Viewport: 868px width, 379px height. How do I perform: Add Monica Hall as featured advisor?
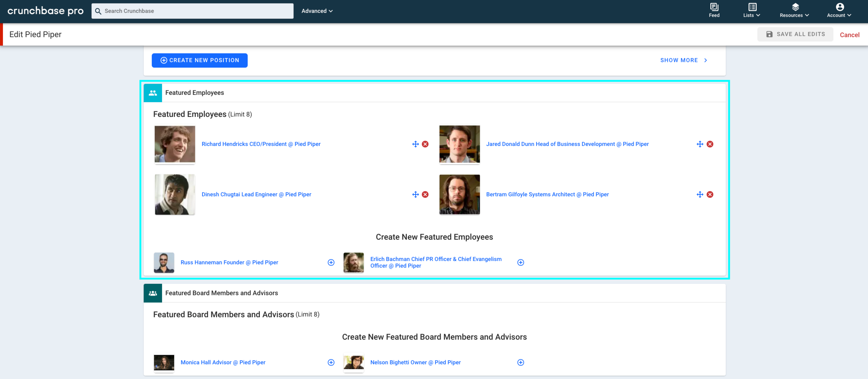click(x=331, y=362)
